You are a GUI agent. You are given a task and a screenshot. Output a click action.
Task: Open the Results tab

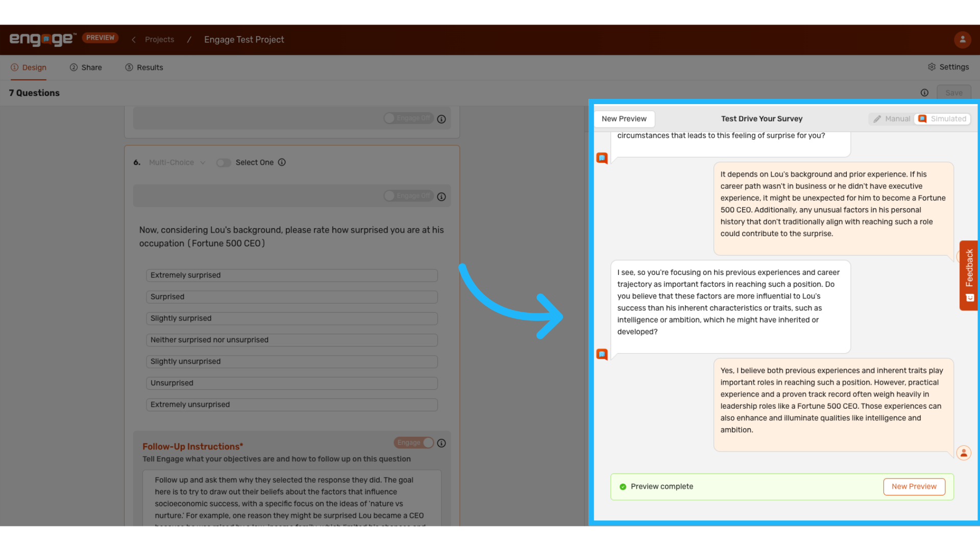144,67
